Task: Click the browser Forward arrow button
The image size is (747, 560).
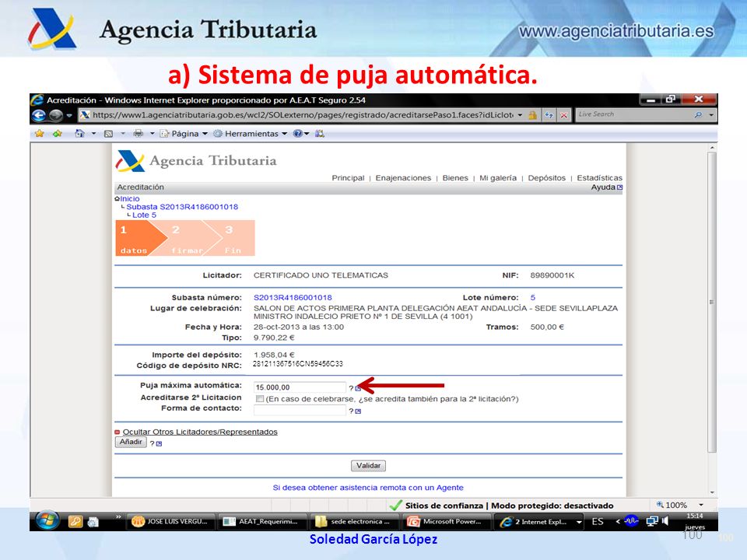Action: [56, 115]
